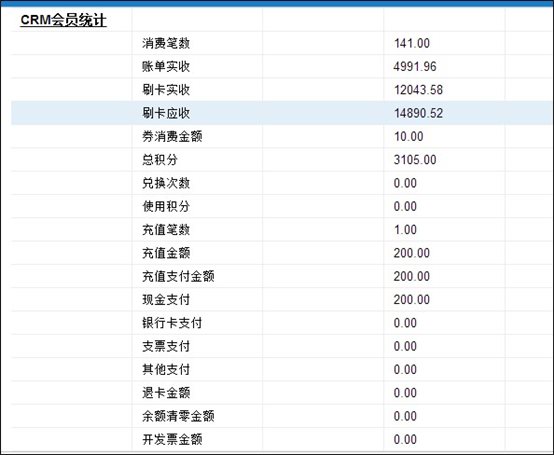The width and height of the screenshot is (554, 455).
Task: Click the 刷卡实收 row label
Action: (x=166, y=90)
